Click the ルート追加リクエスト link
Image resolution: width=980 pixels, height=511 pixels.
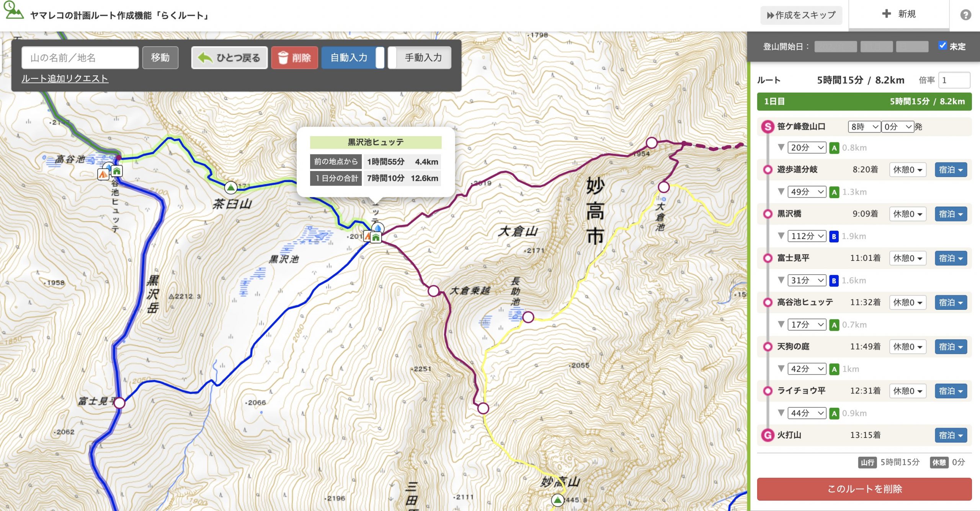[x=65, y=78]
